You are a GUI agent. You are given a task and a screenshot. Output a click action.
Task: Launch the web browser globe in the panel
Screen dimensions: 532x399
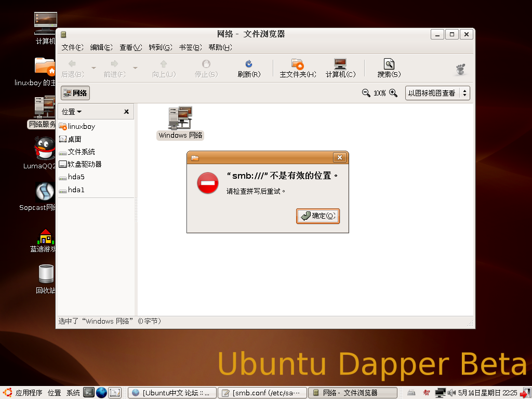pos(101,393)
